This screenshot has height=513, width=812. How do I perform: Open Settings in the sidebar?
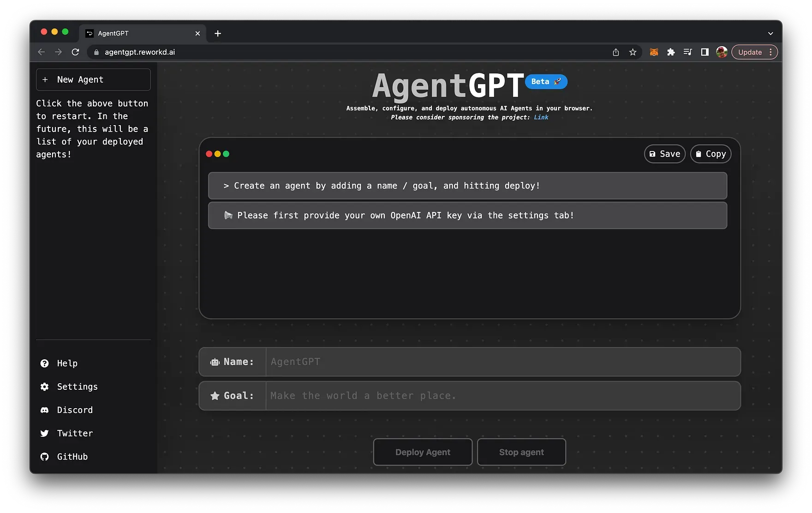(77, 386)
